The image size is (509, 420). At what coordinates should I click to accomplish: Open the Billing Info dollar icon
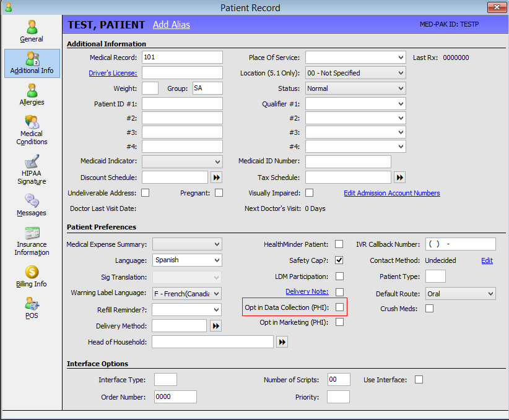coord(32,272)
